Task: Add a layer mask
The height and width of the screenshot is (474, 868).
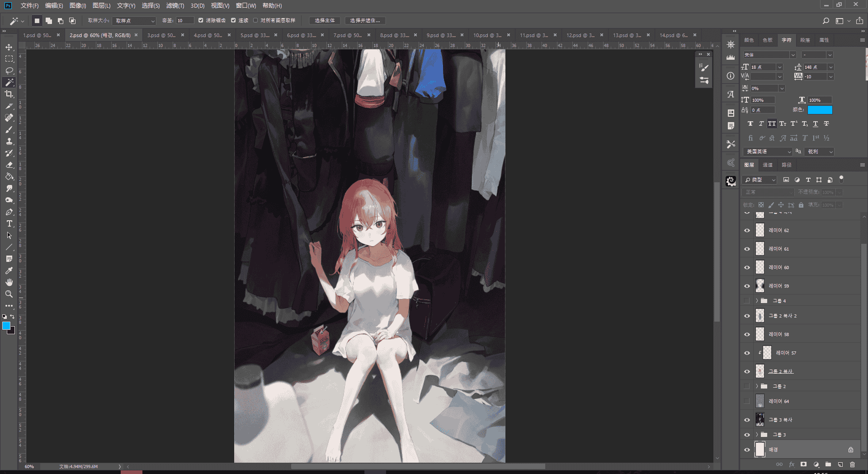Action: coord(803,465)
